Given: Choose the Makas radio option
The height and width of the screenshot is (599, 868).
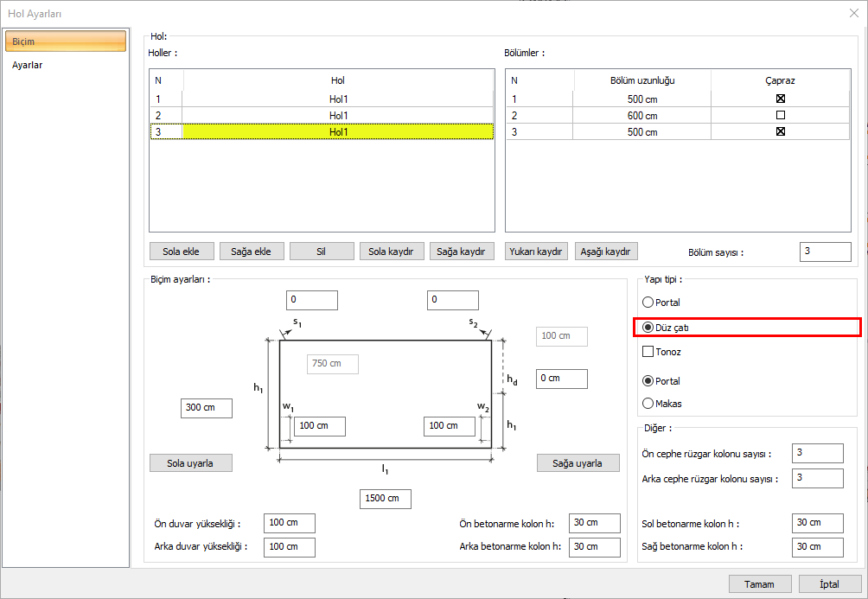Looking at the screenshot, I should [648, 403].
